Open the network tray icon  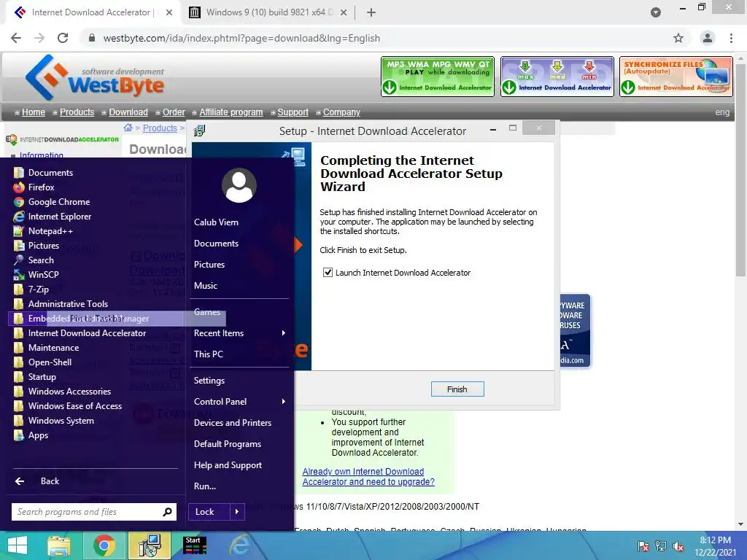click(x=661, y=547)
